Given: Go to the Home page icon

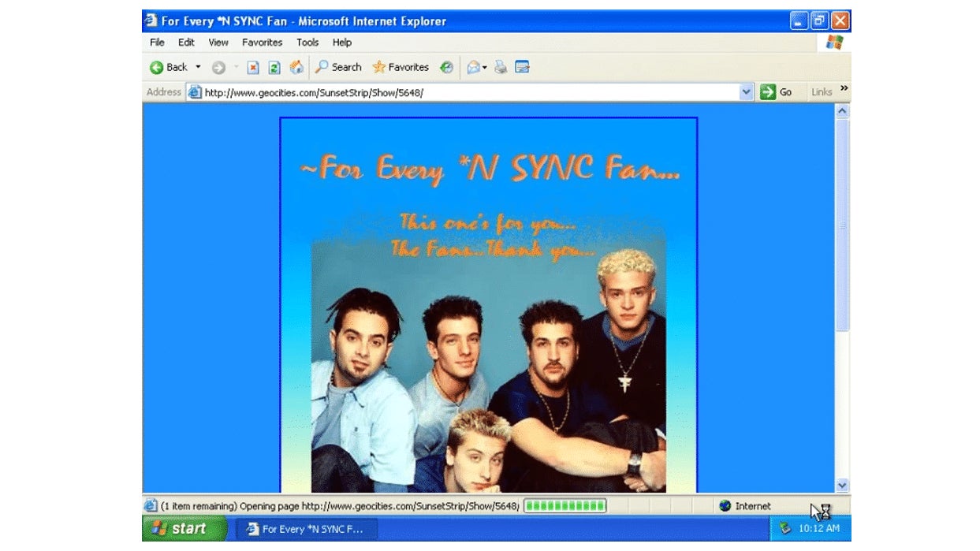Looking at the screenshot, I should (x=296, y=68).
